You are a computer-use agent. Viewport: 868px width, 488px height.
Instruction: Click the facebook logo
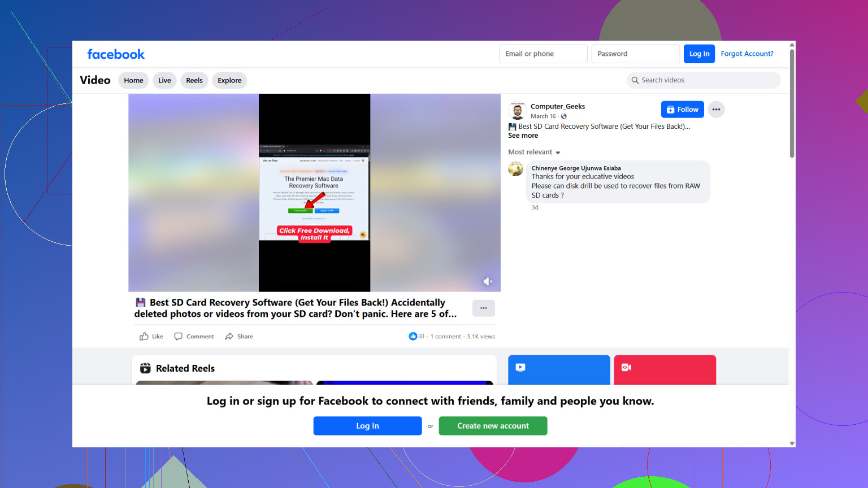pyautogui.click(x=116, y=54)
